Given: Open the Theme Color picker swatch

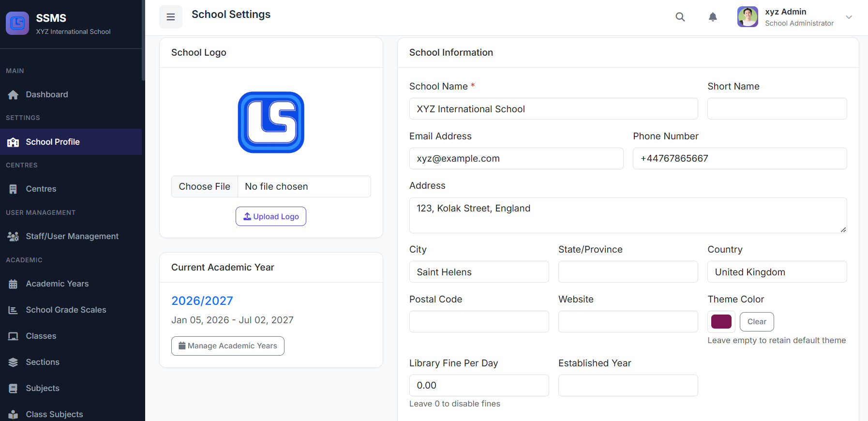Looking at the screenshot, I should (x=721, y=322).
